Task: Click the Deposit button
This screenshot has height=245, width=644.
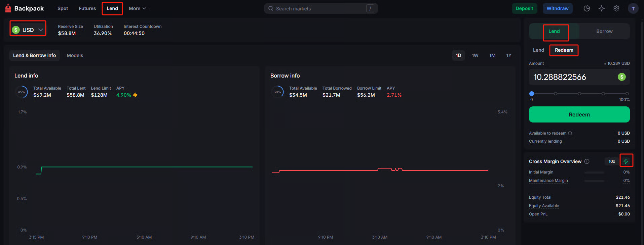Action: coord(524,8)
